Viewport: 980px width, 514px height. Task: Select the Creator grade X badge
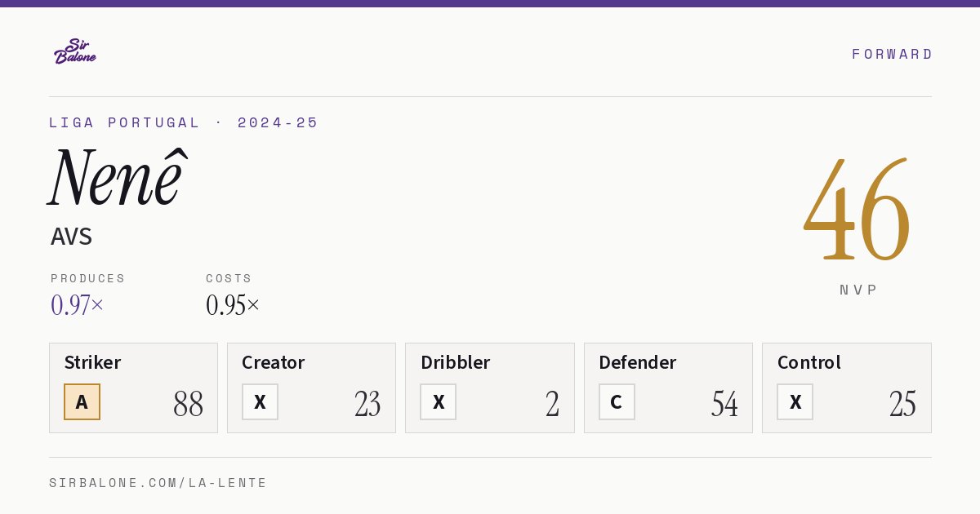tap(260, 401)
